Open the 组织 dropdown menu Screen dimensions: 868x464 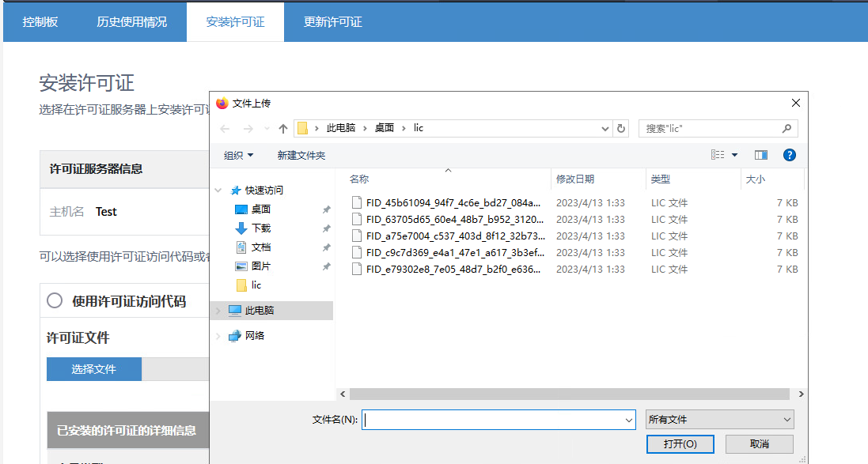click(238, 155)
